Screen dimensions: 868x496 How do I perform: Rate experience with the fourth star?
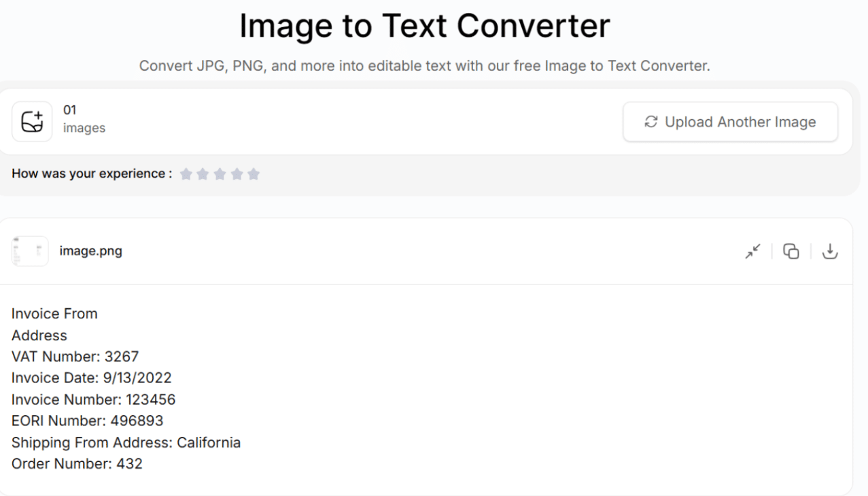[x=237, y=174]
